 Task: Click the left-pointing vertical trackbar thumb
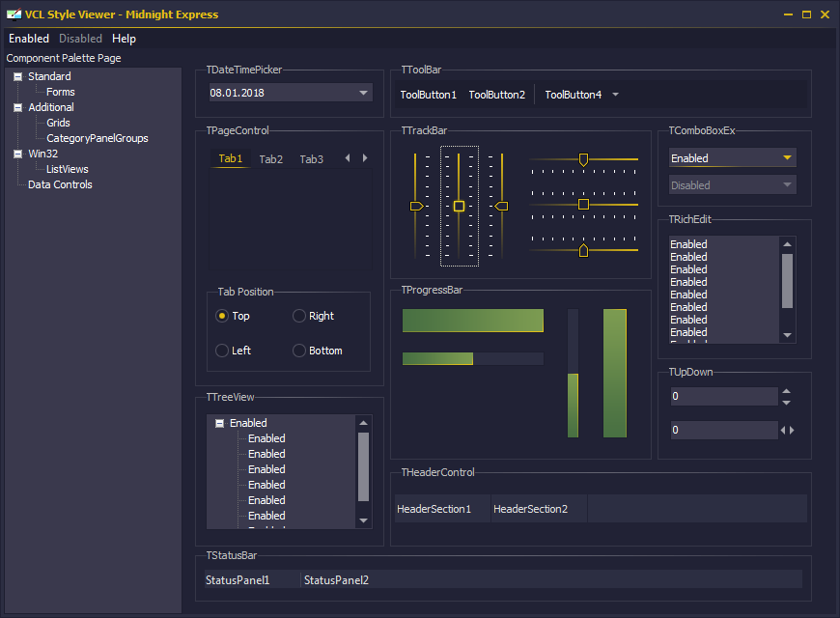(x=501, y=207)
